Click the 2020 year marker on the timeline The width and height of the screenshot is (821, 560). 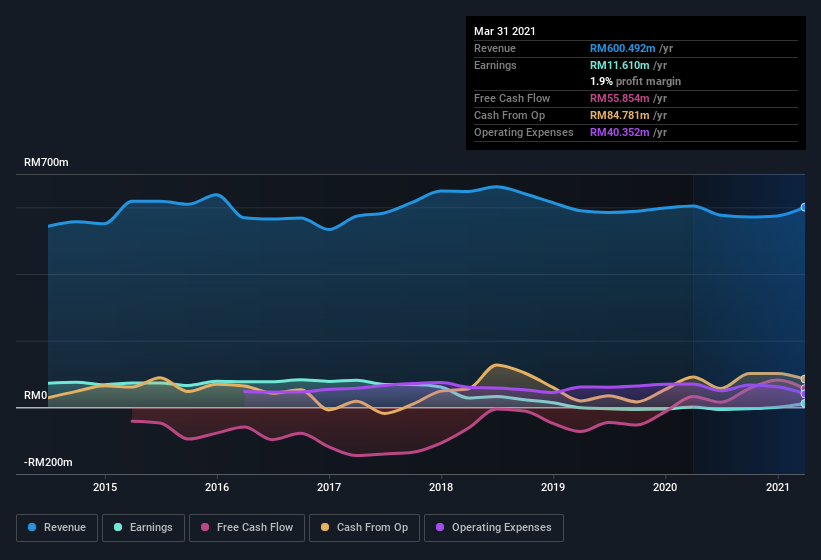click(x=665, y=487)
